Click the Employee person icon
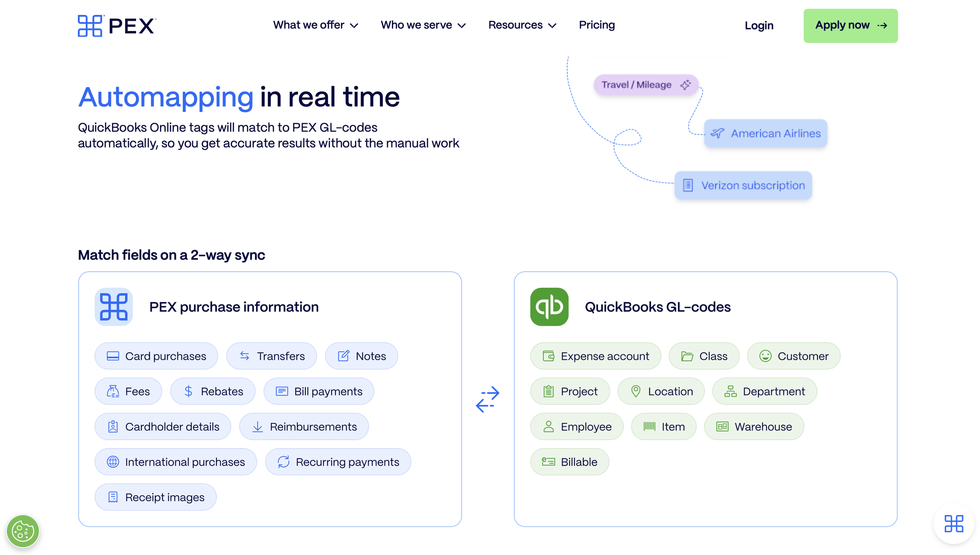This screenshot has width=980, height=555. pos(548,427)
